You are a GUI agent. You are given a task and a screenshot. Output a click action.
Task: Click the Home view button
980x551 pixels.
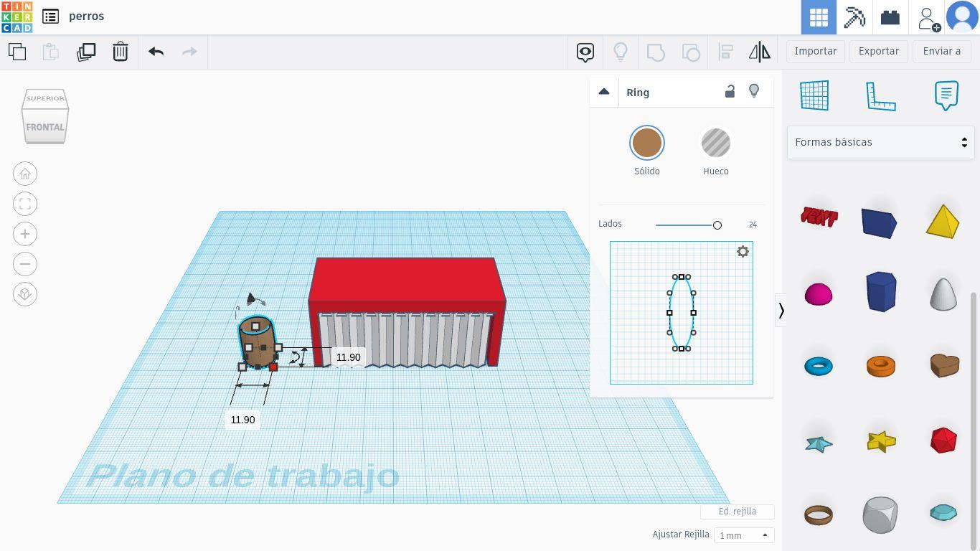tap(25, 174)
